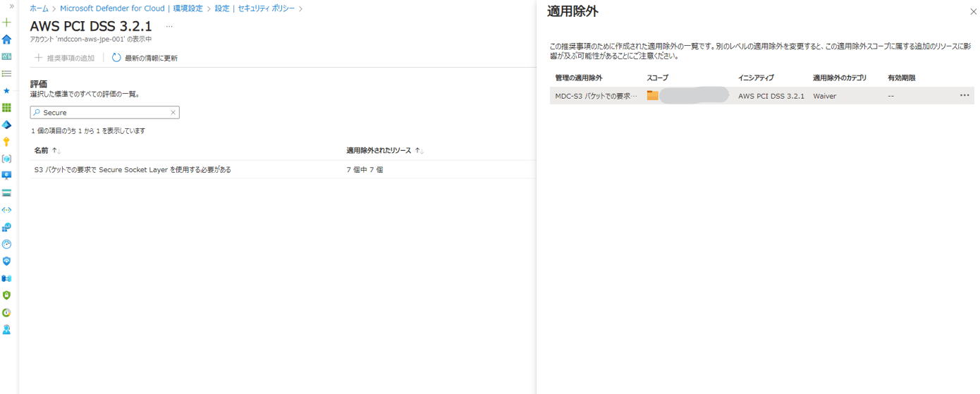Open the yellow key Key vaults icon
980x394 pixels.
click(6, 142)
